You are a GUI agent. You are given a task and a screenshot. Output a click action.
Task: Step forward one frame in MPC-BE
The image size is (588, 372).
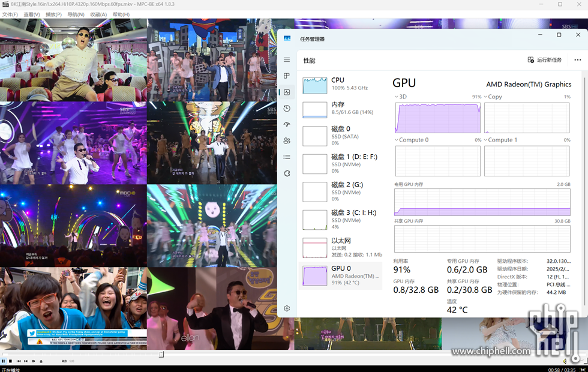(x=34, y=361)
